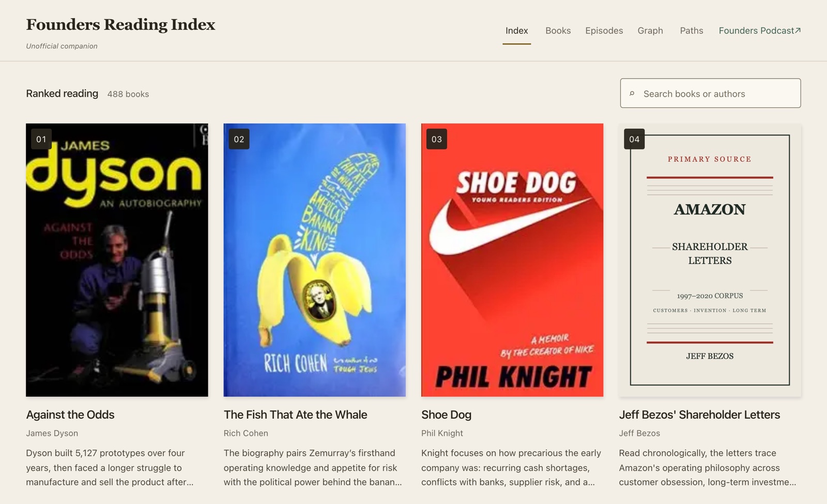Open the Index tab
This screenshot has width=827, height=504.
pyautogui.click(x=516, y=30)
